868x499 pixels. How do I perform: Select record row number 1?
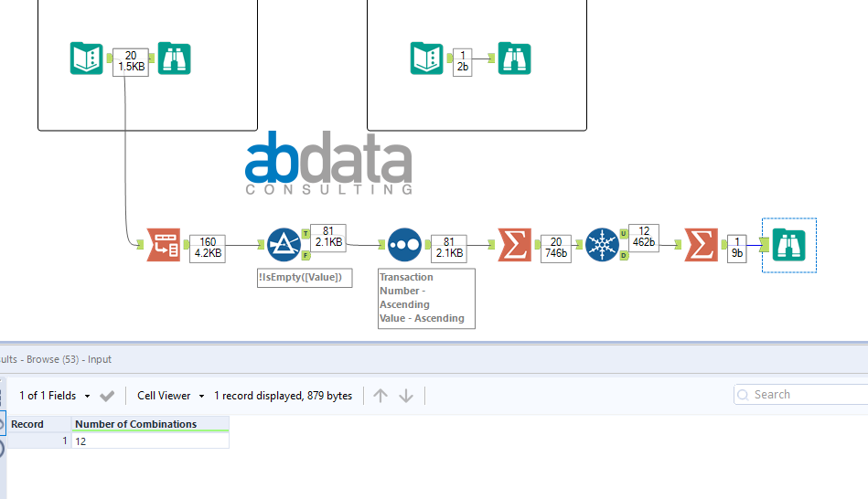39,441
